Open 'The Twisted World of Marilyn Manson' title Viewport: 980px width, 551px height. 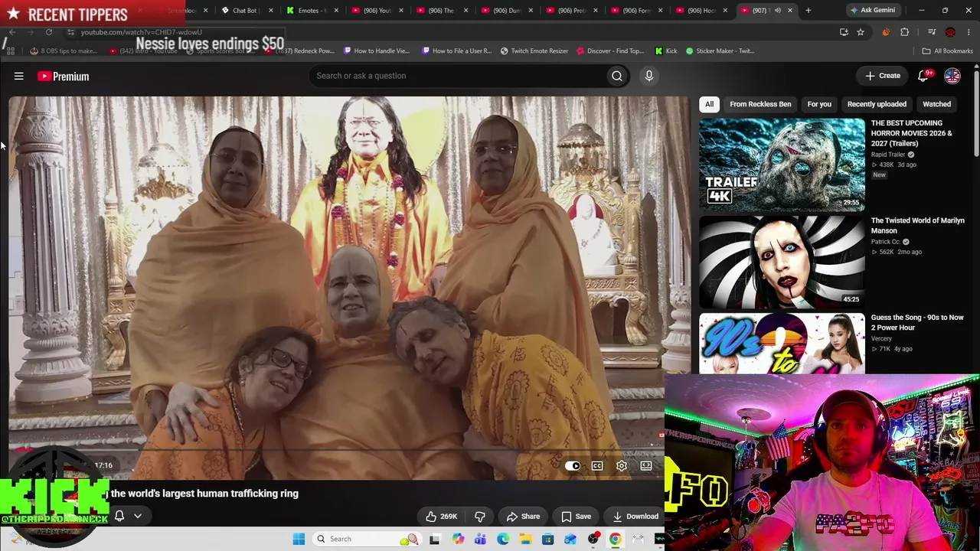coord(918,226)
